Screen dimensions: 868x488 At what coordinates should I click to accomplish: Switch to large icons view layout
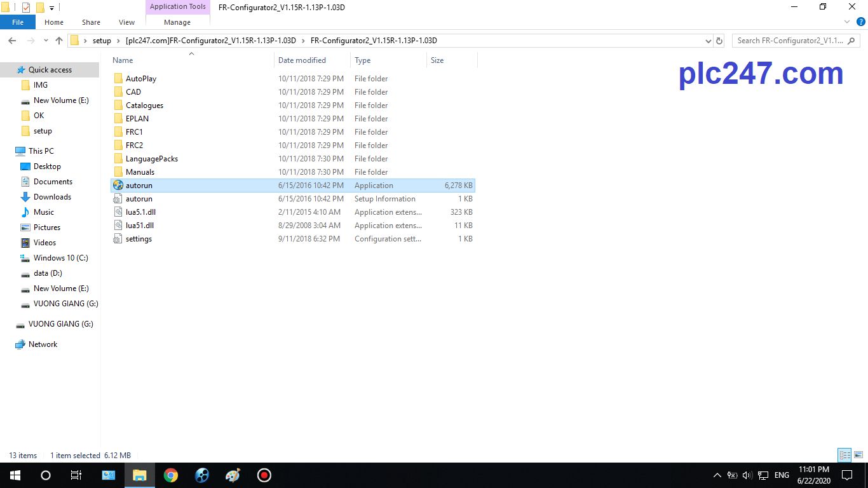coord(858,455)
